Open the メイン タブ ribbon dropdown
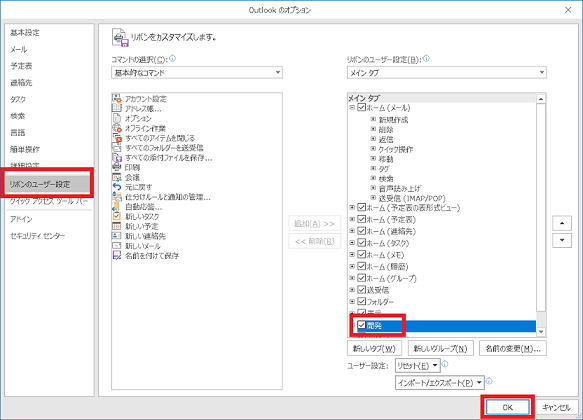This screenshot has height=420, width=583. [447, 72]
